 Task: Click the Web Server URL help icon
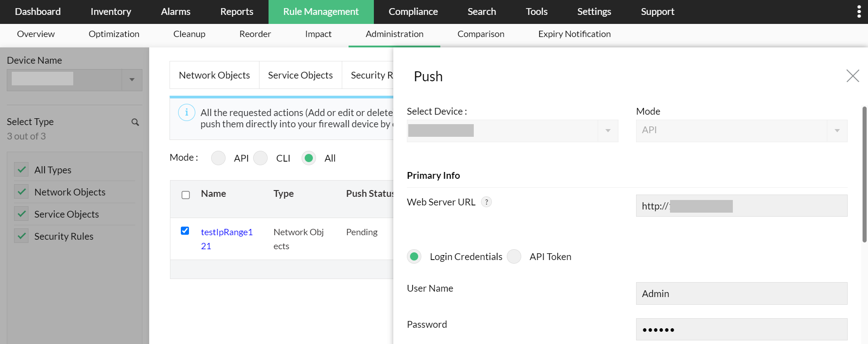click(x=486, y=202)
